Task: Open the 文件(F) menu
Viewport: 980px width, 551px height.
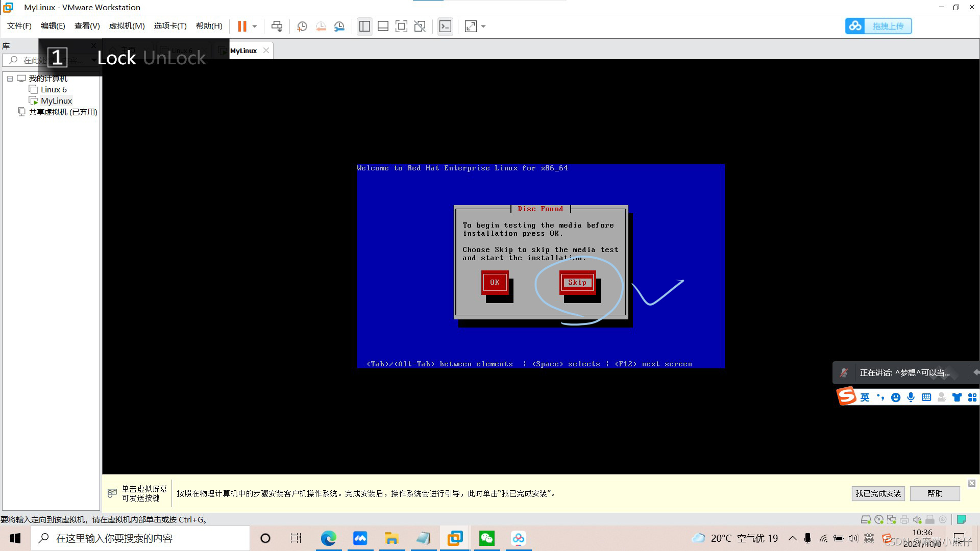Action: coord(19,26)
